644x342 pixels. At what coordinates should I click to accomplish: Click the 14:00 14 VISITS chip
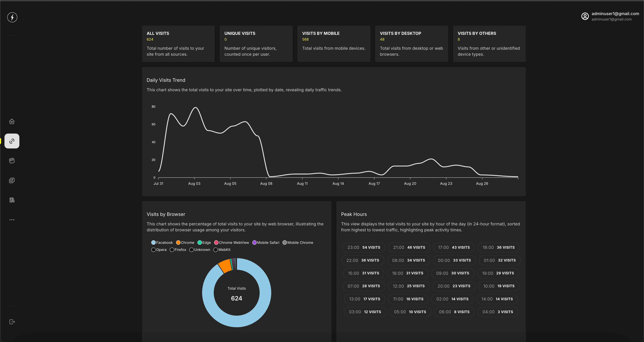pyautogui.click(x=497, y=299)
